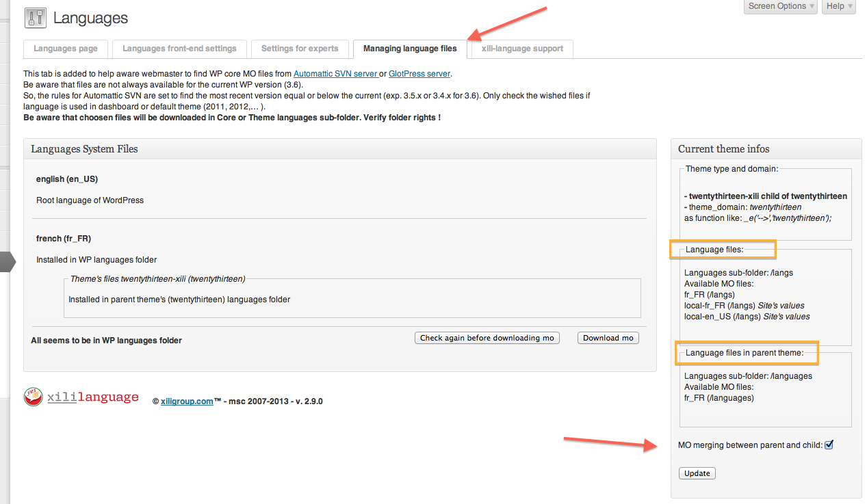Click local-fr_FR (/langs) Site's values entry
Viewport: 867px width, 504px height.
click(745, 306)
